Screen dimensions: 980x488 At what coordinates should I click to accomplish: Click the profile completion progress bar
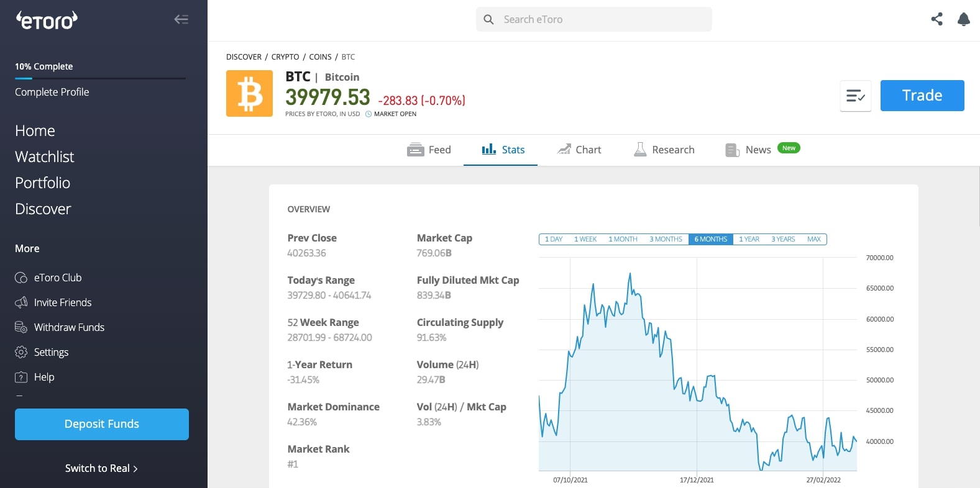(x=100, y=78)
